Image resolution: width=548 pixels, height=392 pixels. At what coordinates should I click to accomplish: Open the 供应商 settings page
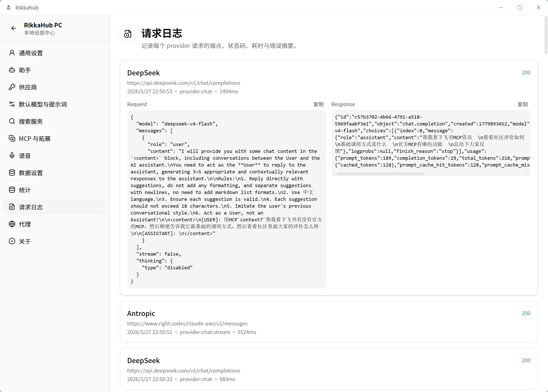(55, 87)
